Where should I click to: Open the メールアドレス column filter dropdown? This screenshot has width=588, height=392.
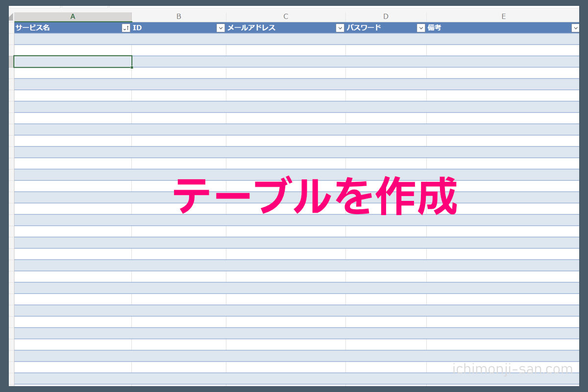coord(340,28)
